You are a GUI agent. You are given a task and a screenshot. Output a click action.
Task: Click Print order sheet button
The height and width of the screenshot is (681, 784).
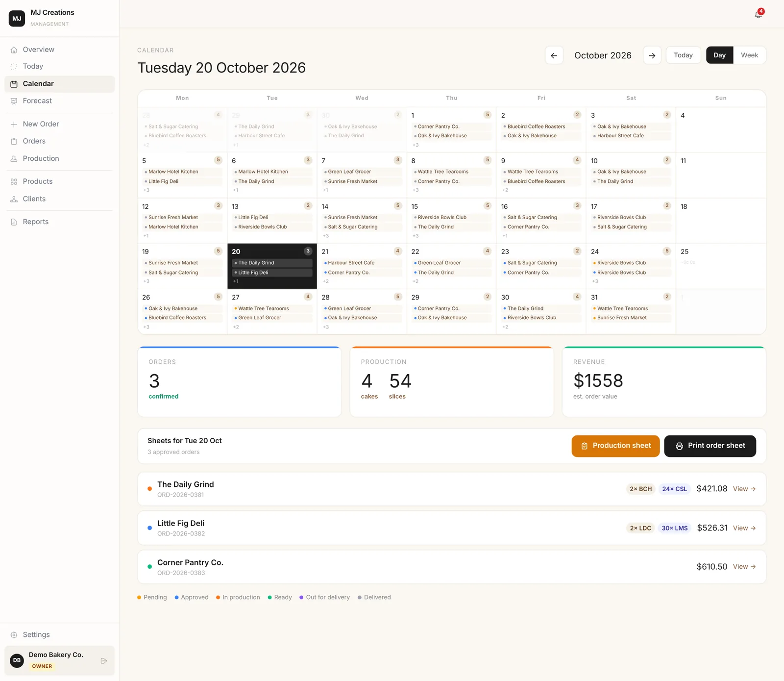(x=710, y=446)
